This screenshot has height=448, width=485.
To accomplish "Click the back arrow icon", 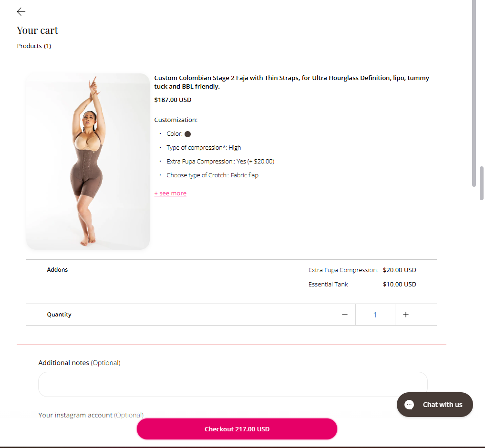I will click(21, 12).
